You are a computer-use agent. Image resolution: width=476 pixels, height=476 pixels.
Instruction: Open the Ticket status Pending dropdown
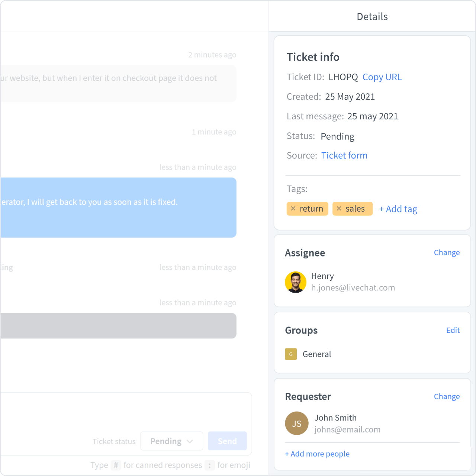[171, 441]
